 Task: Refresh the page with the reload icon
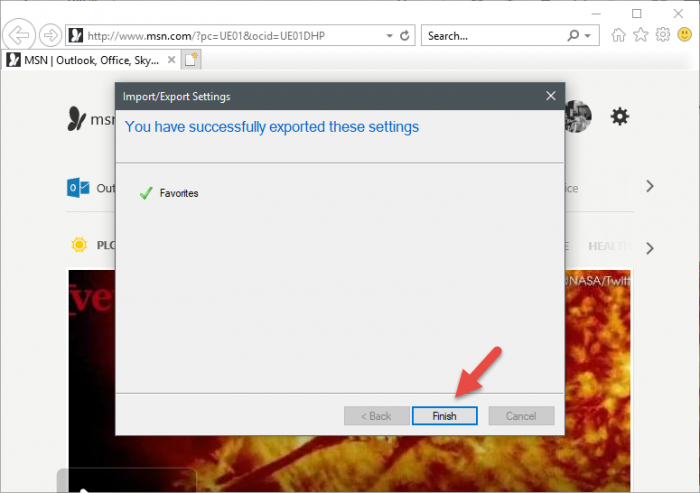click(404, 36)
